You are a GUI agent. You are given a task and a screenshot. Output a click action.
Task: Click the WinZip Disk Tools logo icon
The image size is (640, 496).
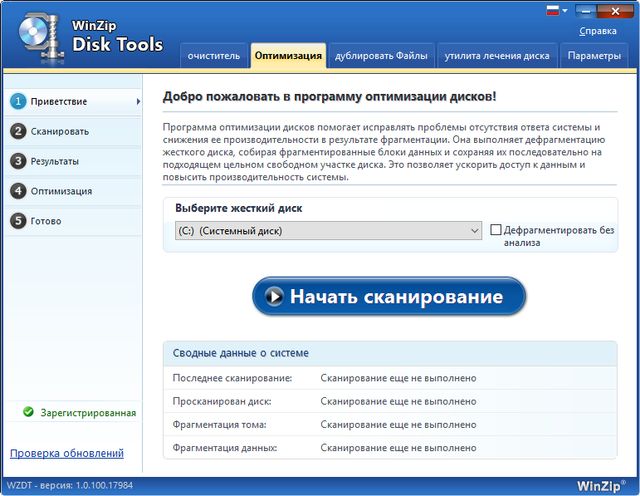pyautogui.click(x=41, y=37)
